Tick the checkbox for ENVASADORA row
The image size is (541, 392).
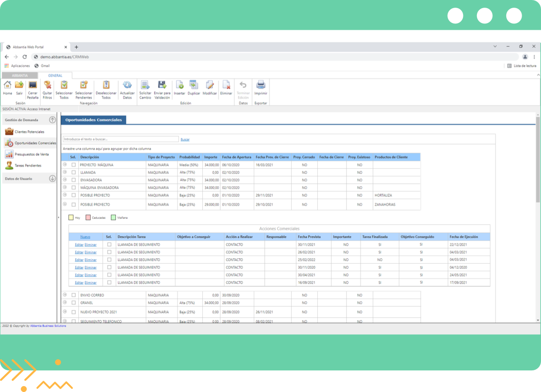[x=73, y=180]
